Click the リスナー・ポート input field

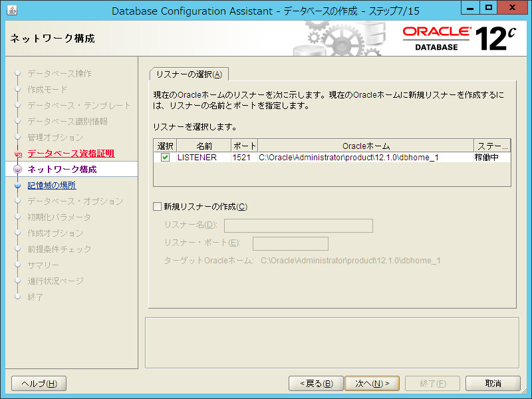tap(291, 243)
